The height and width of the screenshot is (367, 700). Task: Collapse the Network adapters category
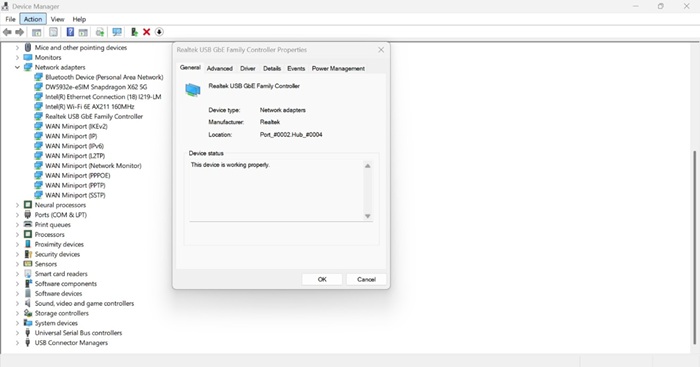click(x=17, y=67)
